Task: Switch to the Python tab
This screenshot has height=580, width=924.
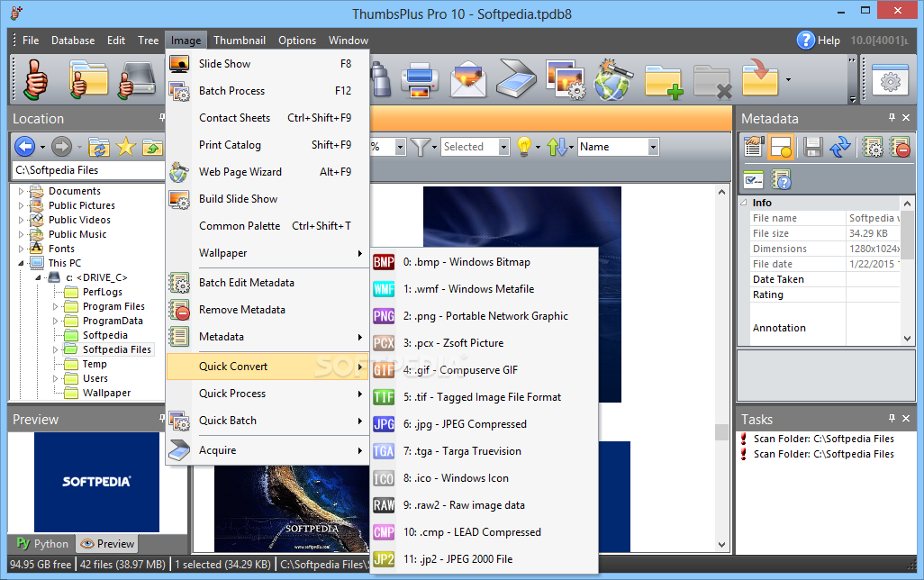Action: (x=41, y=543)
